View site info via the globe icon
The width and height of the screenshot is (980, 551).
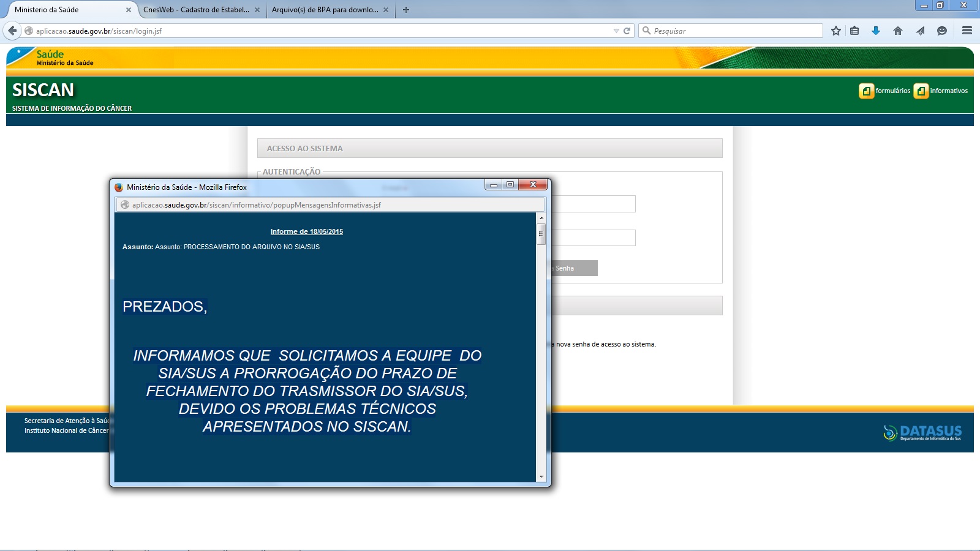28,30
